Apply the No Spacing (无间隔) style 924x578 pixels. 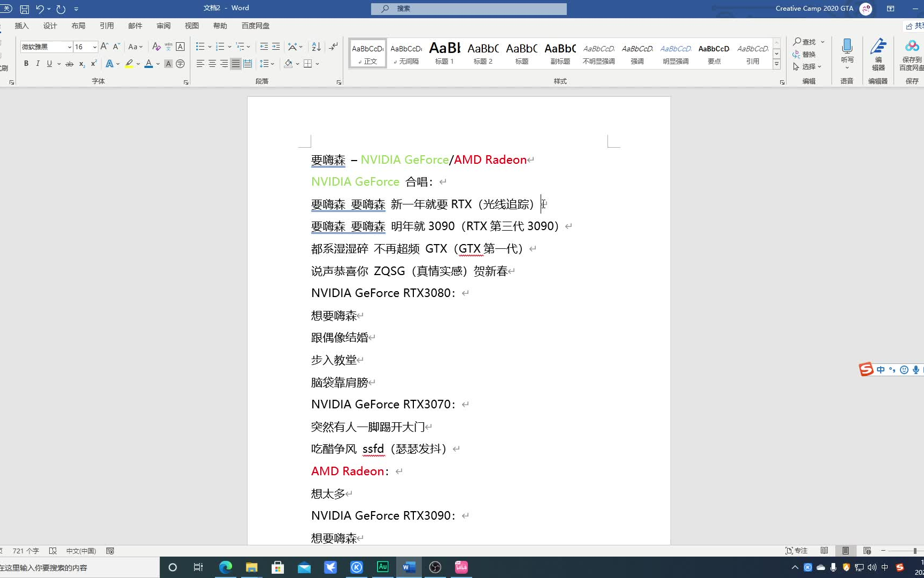[x=406, y=54]
